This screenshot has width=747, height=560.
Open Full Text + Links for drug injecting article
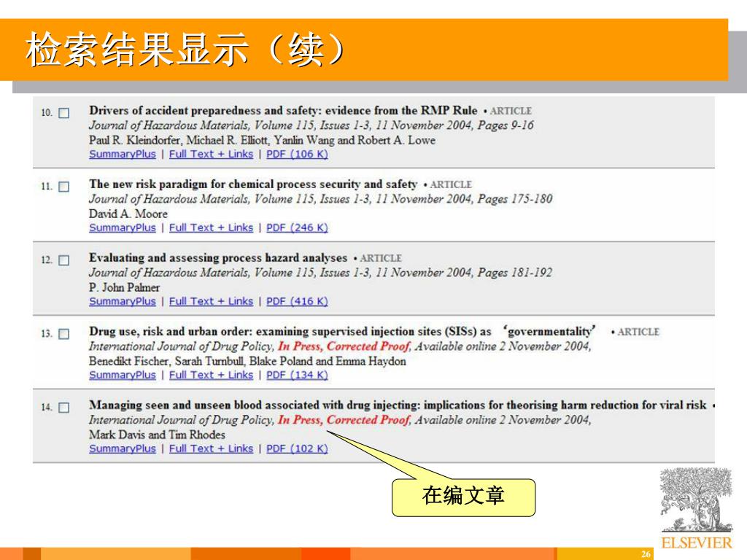(x=211, y=448)
